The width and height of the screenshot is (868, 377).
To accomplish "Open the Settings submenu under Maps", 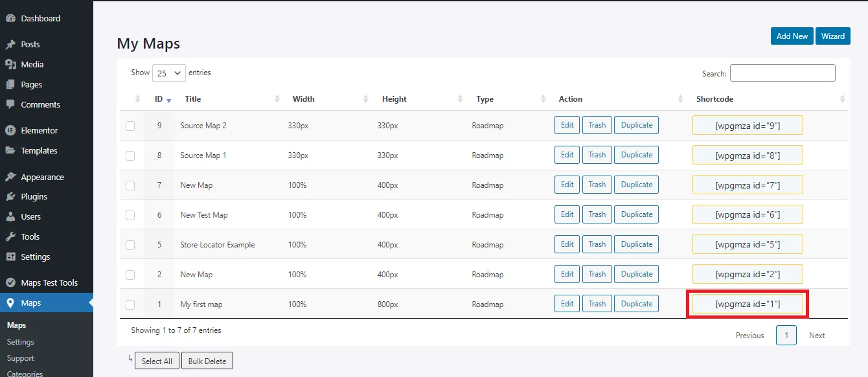I will [x=21, y=341].
